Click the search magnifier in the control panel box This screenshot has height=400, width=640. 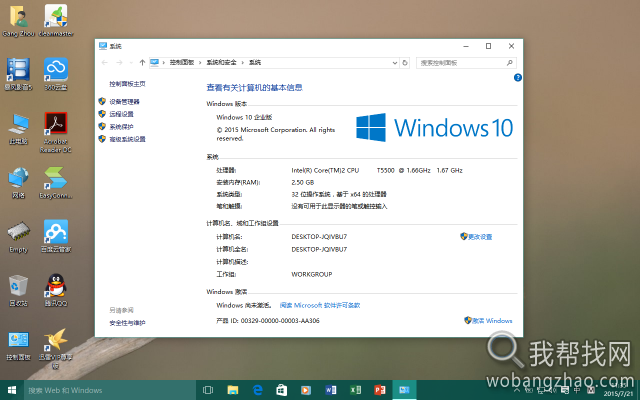coord(509,63)
